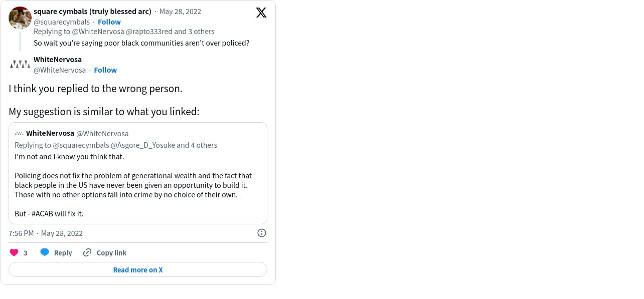
Task: Open the May 28, 2022 date at top
Action: pos(180,11)
